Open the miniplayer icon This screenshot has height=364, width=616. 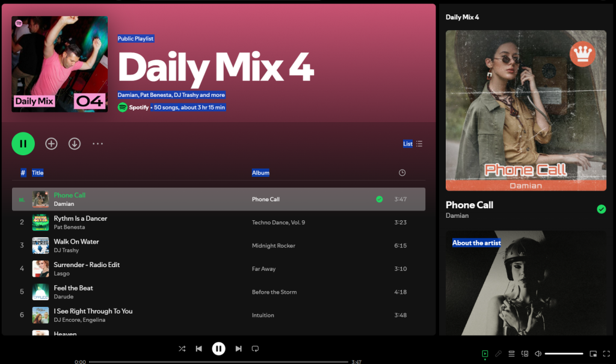coord(593,354)
